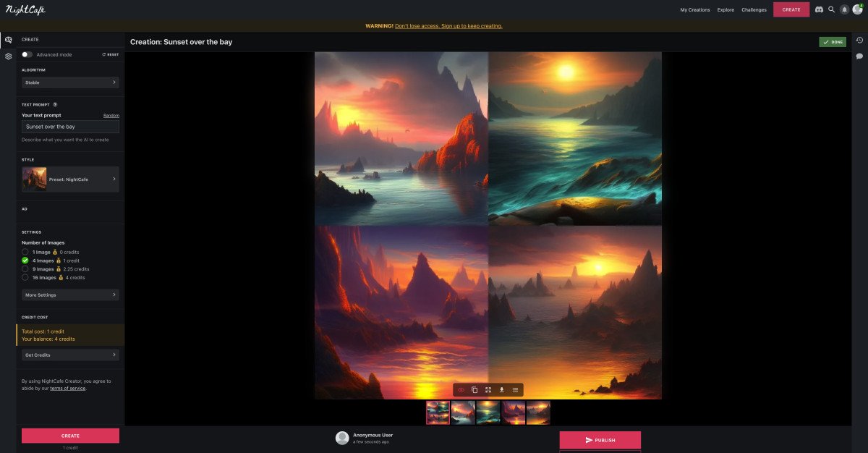Expand More Settings
The image size is (868, 453).
coord(70,295)
